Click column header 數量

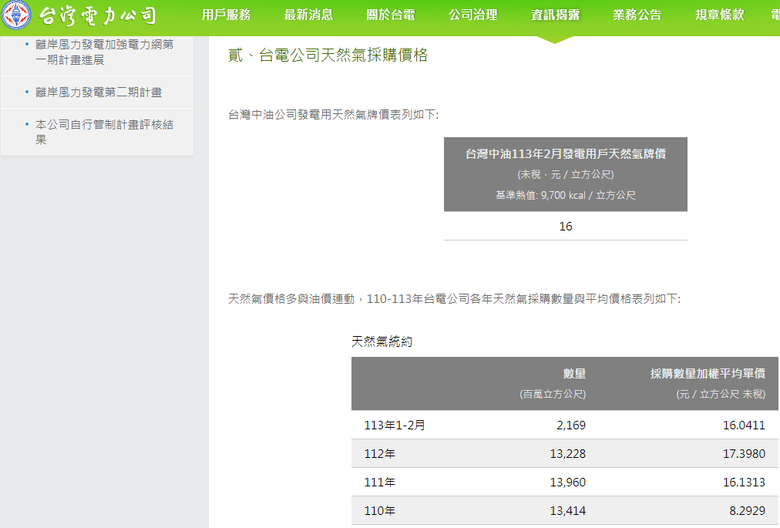tap(574, 374)
